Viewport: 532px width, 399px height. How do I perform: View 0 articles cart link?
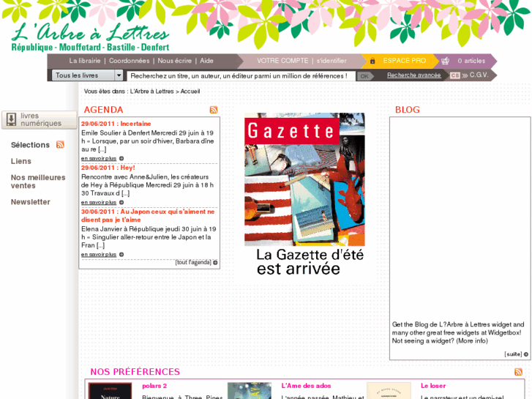[471, 61]
